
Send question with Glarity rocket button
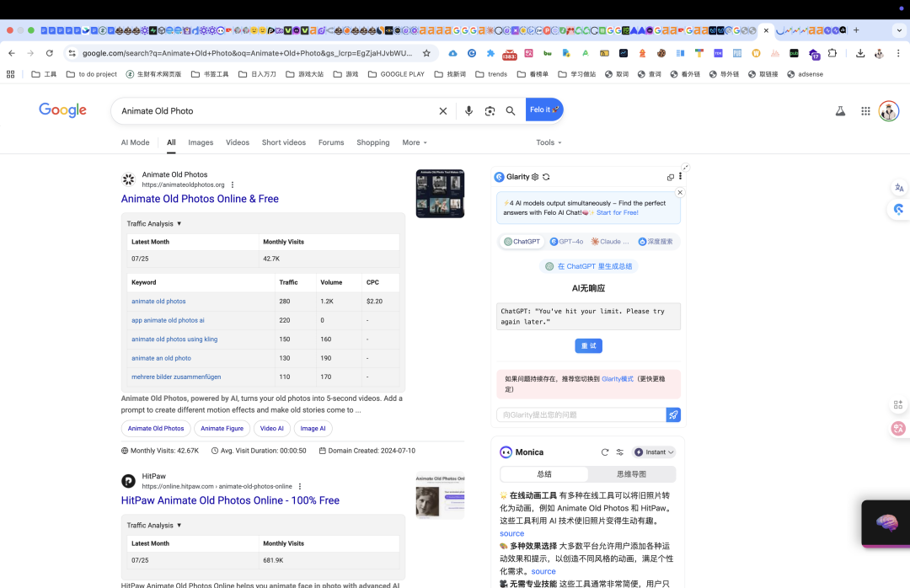(673, 414)
